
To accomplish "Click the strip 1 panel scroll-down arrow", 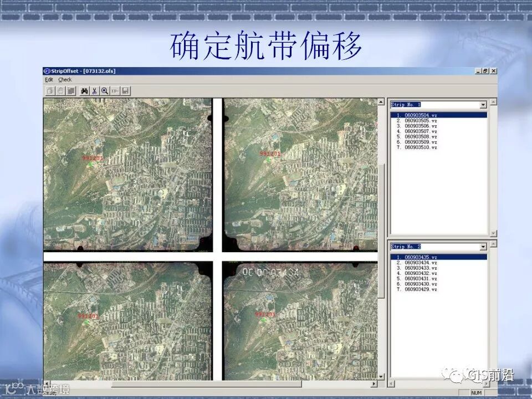I will pos(494,233).
